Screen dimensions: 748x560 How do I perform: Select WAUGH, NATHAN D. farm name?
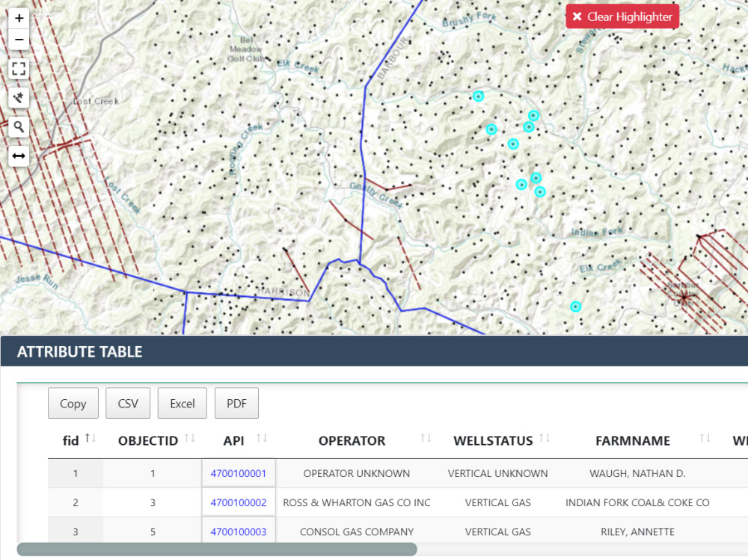(637, 473)
